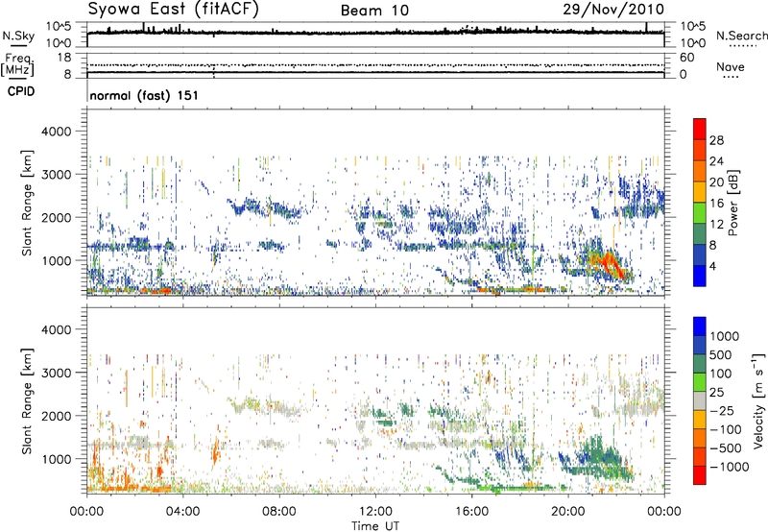Viewport: 768px width, 532px height.
Task: Click the power plot 'Slant Range [km]' label
Action: coord(27,203)
